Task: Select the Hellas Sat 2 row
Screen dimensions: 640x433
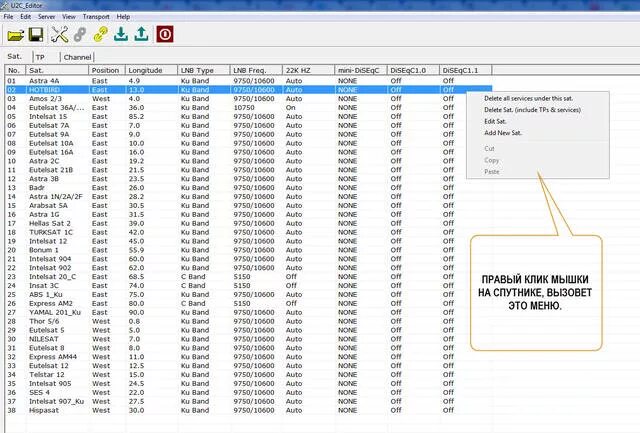Action: [248, 224]
